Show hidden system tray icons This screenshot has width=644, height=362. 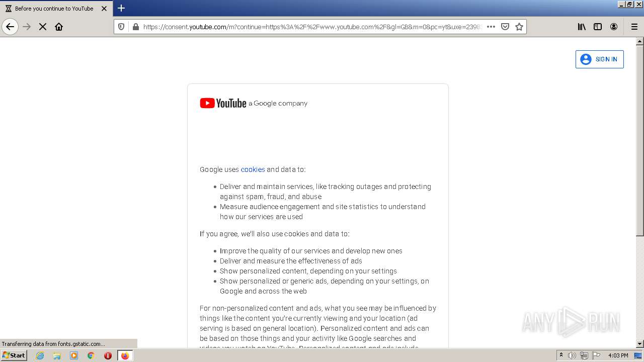click(x=561, y=355)
